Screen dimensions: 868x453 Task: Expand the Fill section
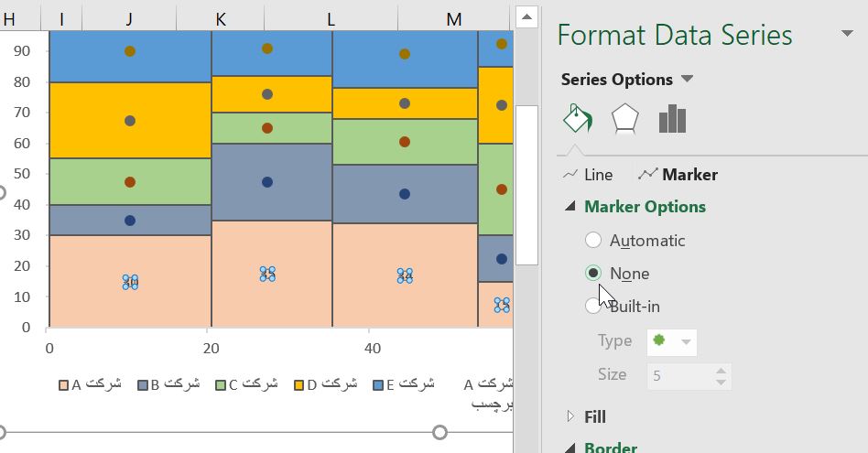[570, 417]
